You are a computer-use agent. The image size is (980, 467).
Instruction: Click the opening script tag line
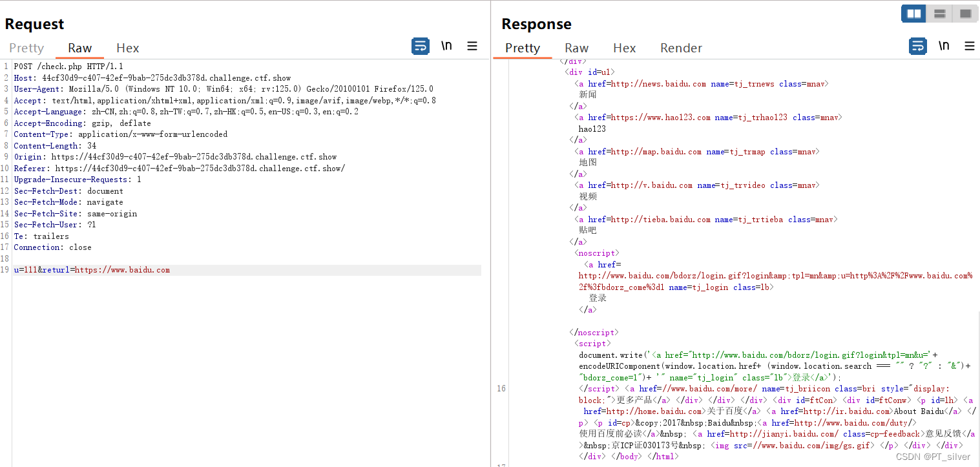(592, 344)
